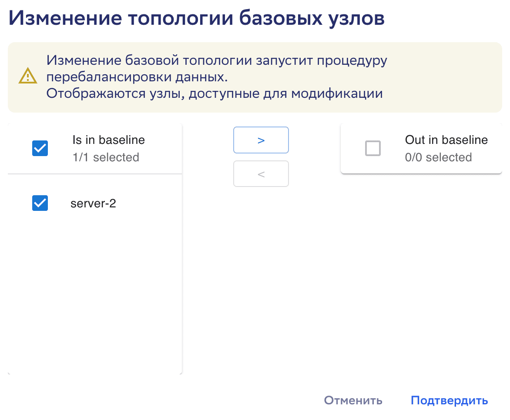The image size is (510, 420).
Task: Check the "Out in baseline" select-all checkbox
Action: point(373,149)
